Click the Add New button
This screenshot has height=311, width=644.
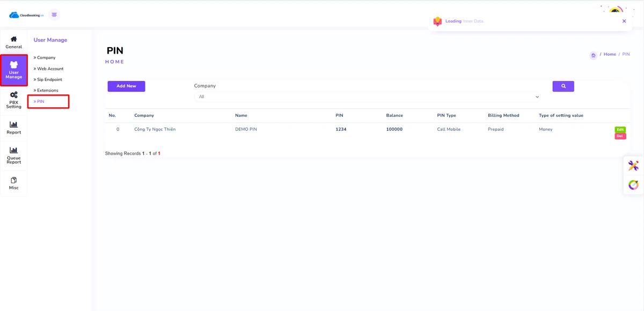click(126, 86)
